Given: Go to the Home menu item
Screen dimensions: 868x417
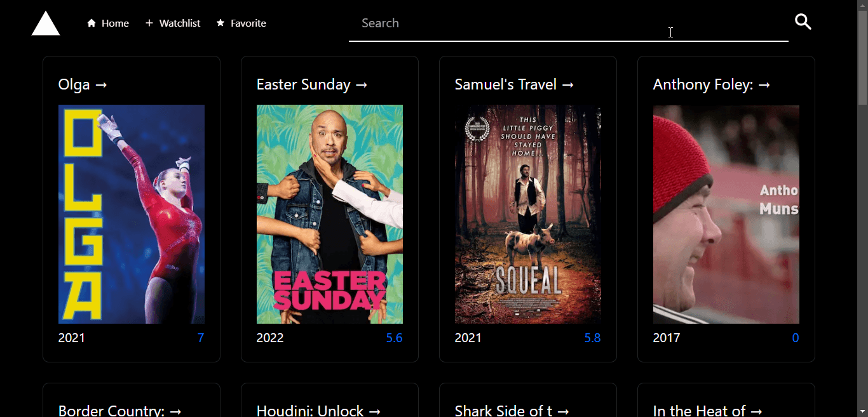Looking at the screenshot, I should point(115,23).
